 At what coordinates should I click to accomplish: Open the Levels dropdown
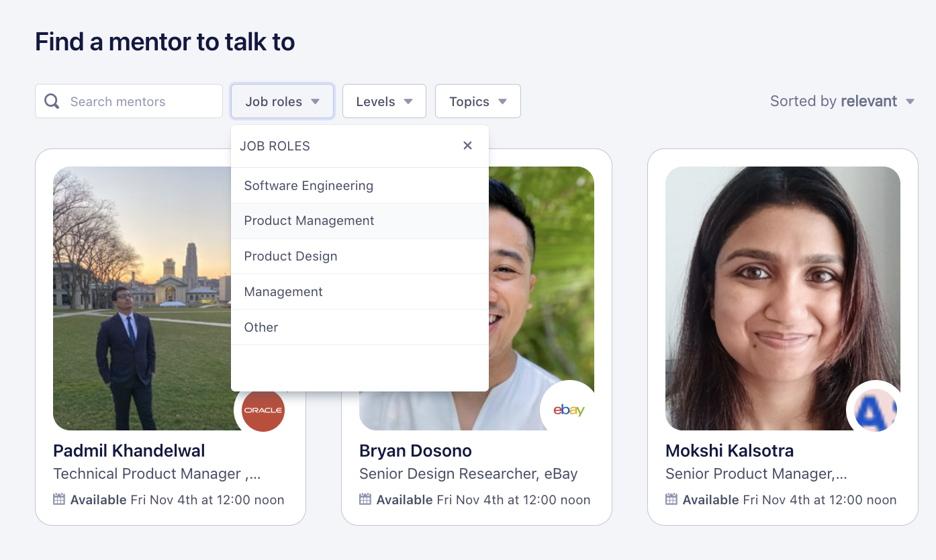pos(384,101)
